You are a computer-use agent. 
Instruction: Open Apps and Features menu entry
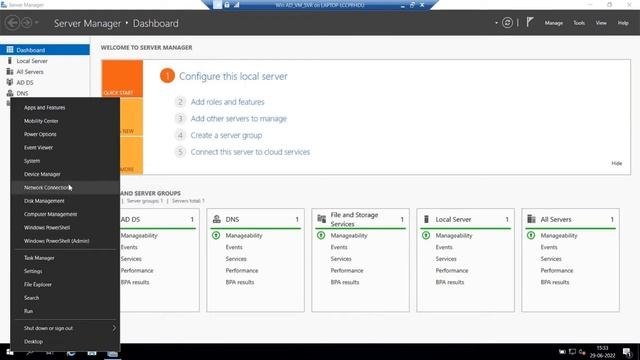point(65,107)
